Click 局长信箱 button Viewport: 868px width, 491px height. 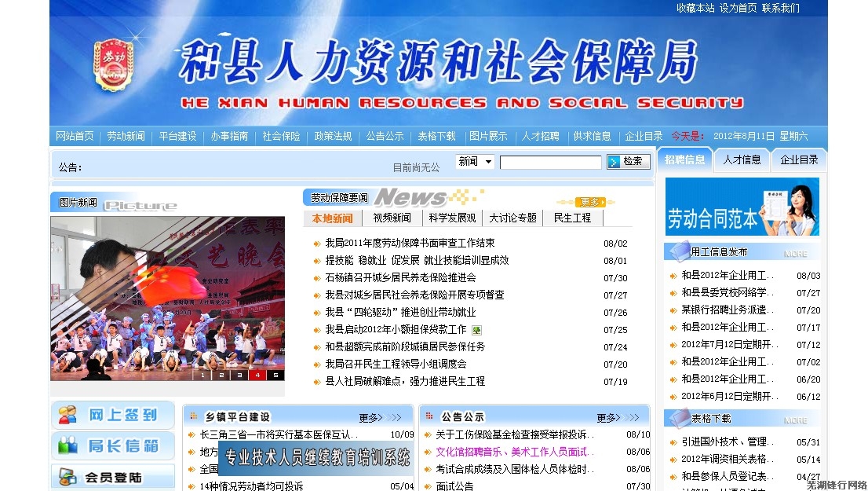(113, 445)
